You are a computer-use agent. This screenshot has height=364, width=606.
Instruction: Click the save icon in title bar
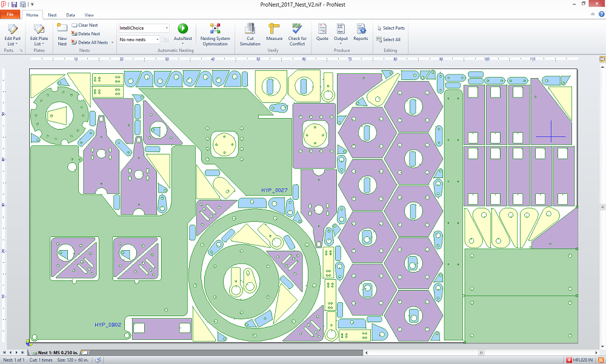point(13,4)
